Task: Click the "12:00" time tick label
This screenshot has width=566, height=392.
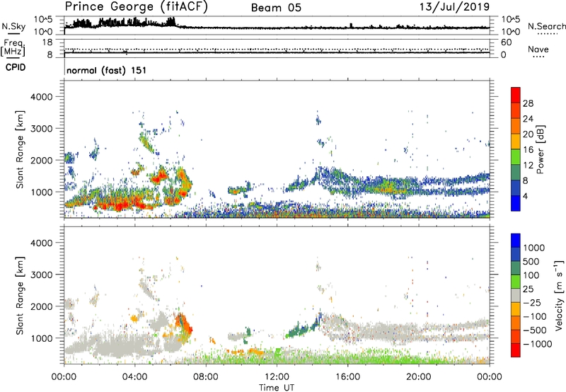Action: (277, 377)
